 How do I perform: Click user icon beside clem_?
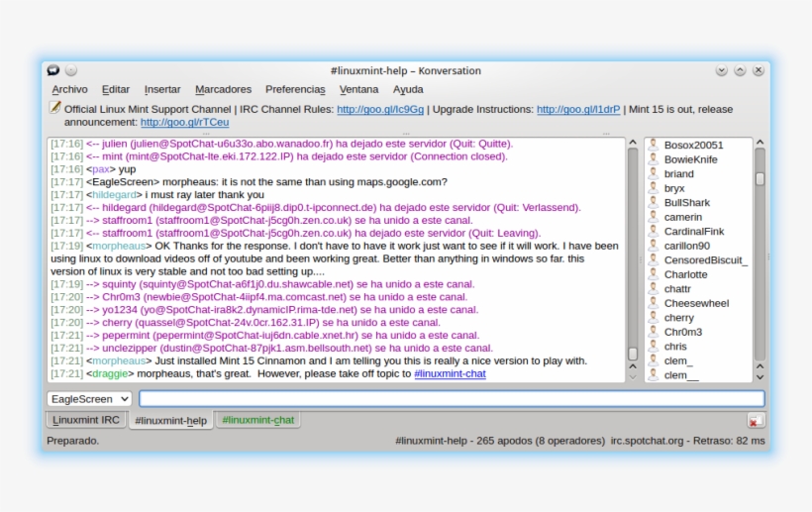[653, 360]
